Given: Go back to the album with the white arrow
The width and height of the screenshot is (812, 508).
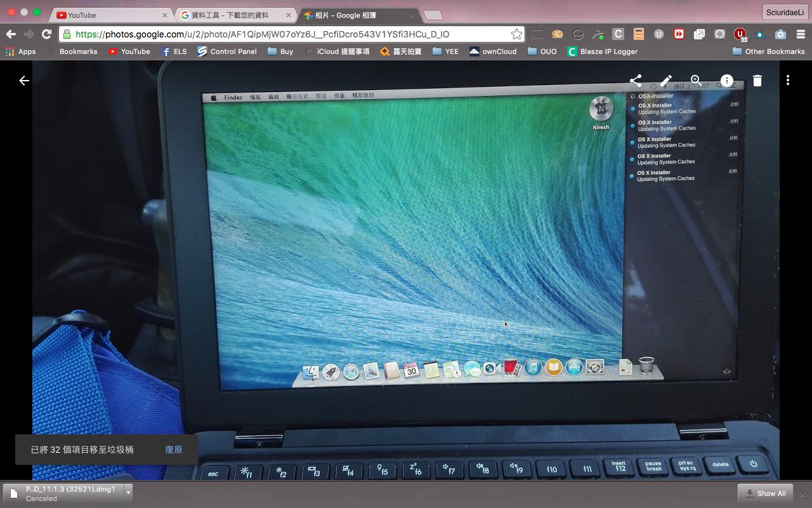Looking at the screenshot, I should tap(24, 81).
